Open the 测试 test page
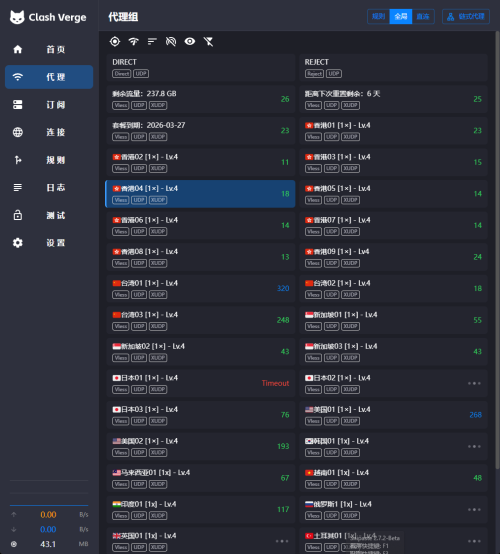Screen dimensions: 500x554 49,215
